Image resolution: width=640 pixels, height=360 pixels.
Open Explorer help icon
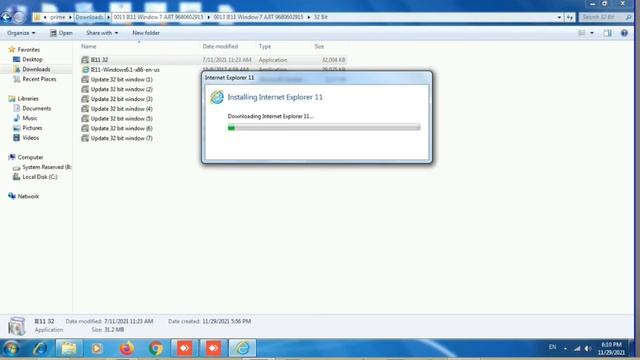tap(624, 33)
